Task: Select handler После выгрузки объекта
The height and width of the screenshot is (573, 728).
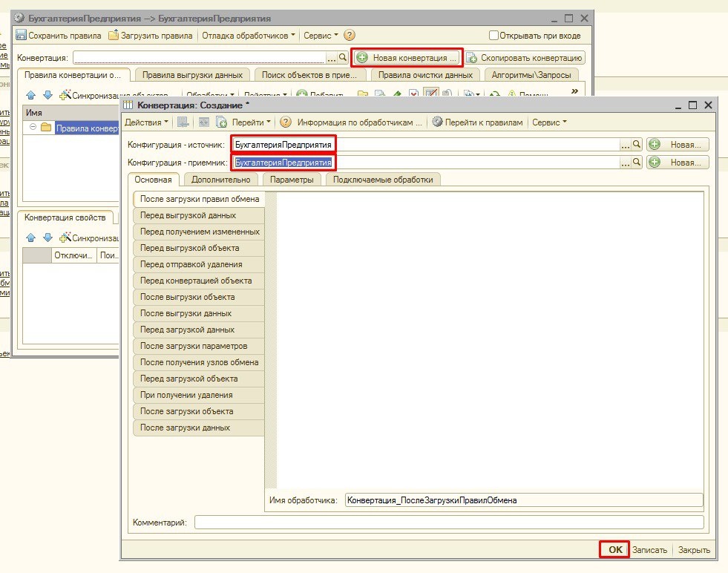Action: (199, 297)
